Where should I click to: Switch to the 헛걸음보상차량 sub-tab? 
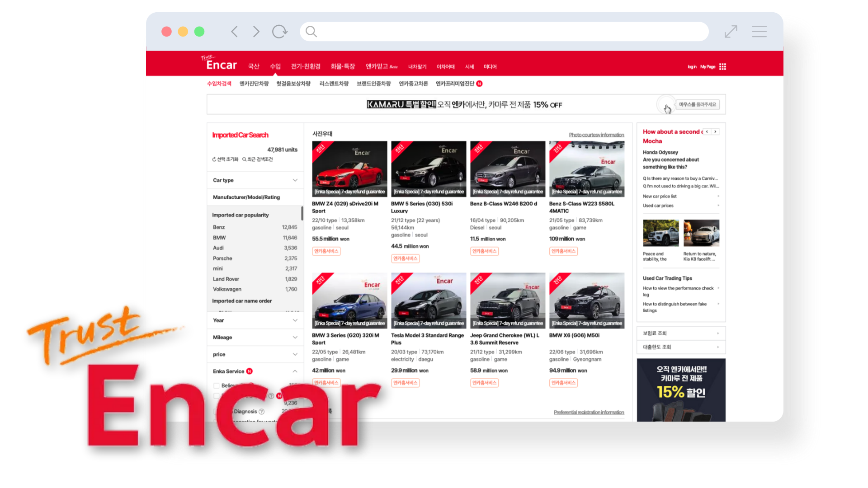pos(293,84)
